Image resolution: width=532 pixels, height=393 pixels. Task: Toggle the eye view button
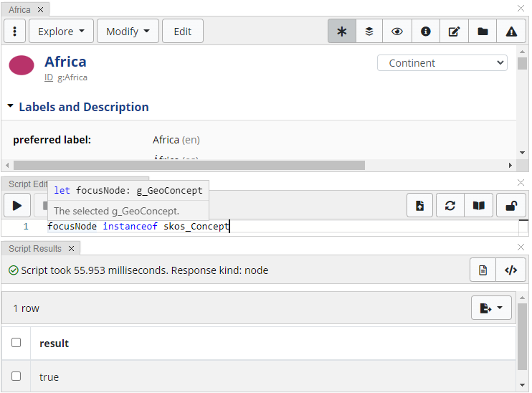pos(397,32)
